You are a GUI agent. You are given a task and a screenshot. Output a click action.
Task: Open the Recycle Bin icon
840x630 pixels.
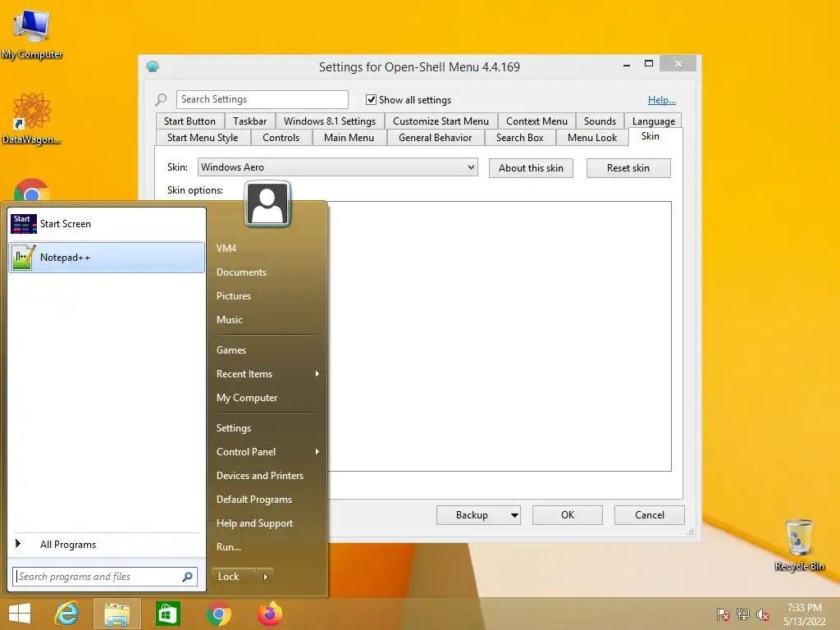click(x=799, y=545)
